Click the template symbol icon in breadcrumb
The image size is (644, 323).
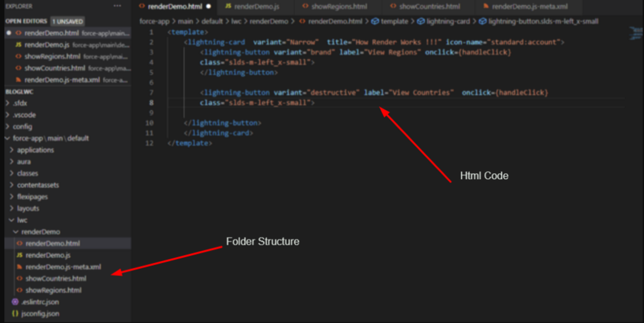(375, 21)
